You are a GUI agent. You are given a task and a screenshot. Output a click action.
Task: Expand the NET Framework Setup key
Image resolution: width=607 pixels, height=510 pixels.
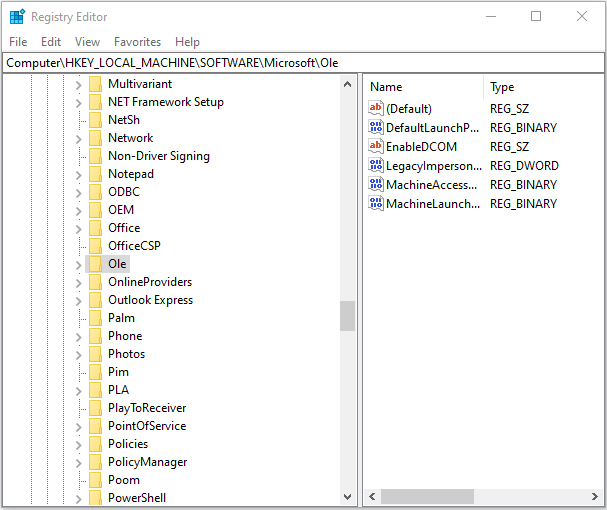79,103
